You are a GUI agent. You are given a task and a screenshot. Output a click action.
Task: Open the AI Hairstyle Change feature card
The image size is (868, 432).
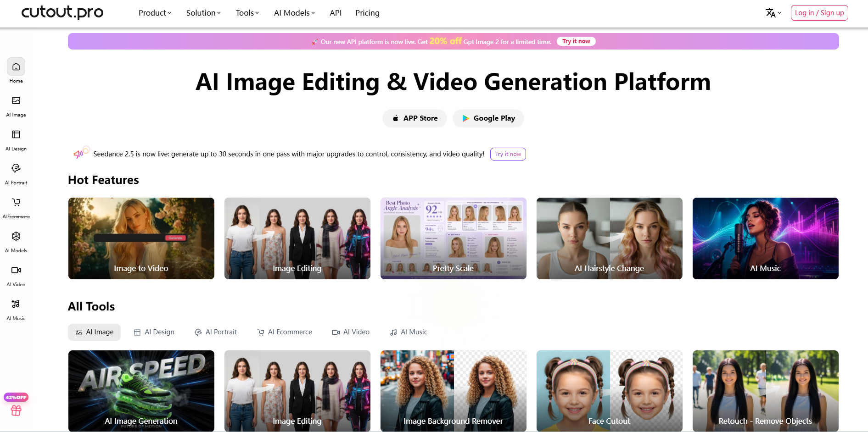[x=610, y=238]
